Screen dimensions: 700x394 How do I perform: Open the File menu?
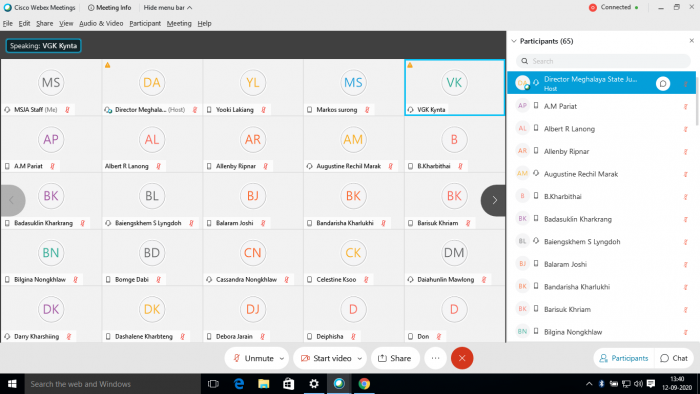pyautogui.click(x=8, y=23)
